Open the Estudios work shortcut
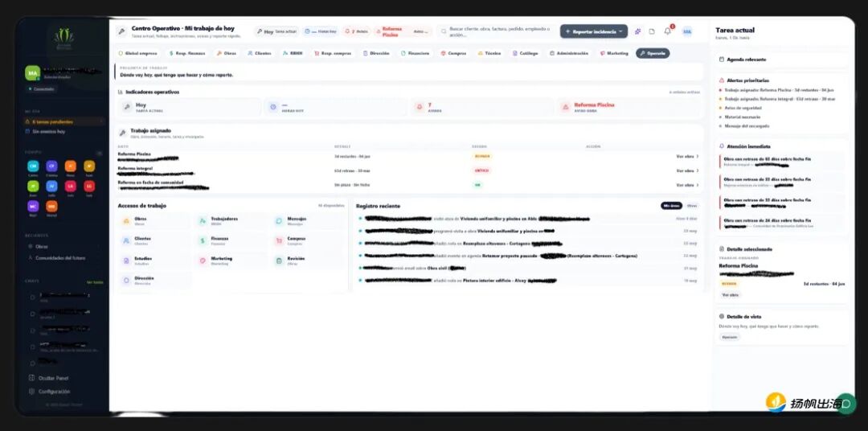 154,261
